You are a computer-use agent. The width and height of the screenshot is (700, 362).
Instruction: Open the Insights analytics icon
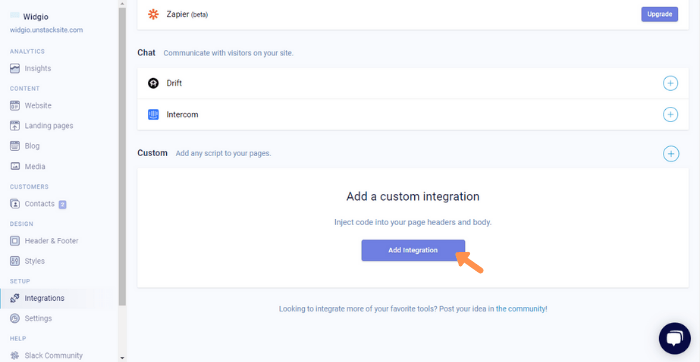15,68
